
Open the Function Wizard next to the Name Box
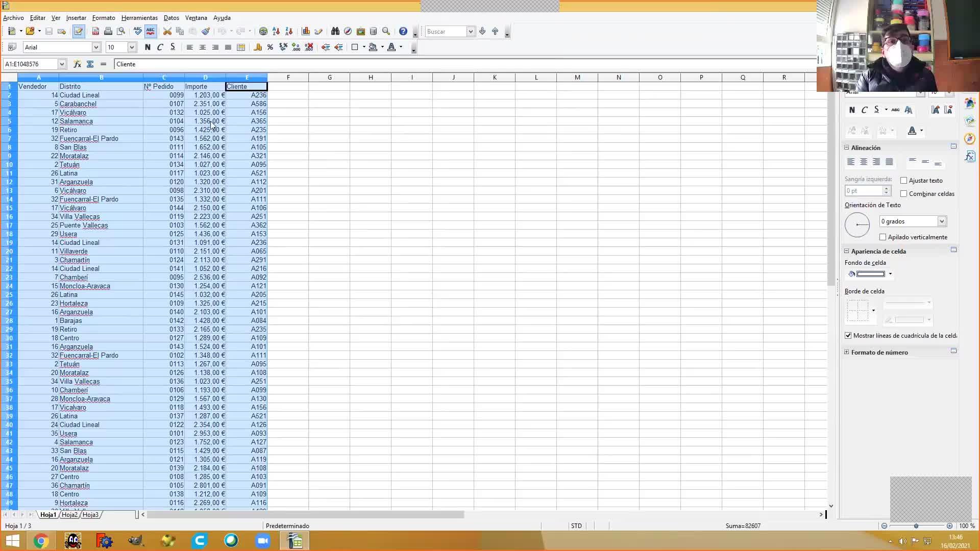click(x=77, y=64)
